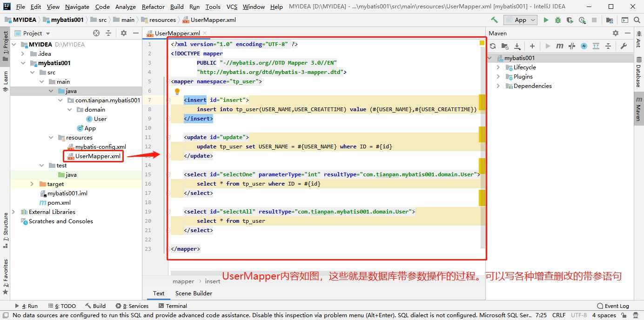Switch to the Scene Builder tab

(x=194, y=293)
